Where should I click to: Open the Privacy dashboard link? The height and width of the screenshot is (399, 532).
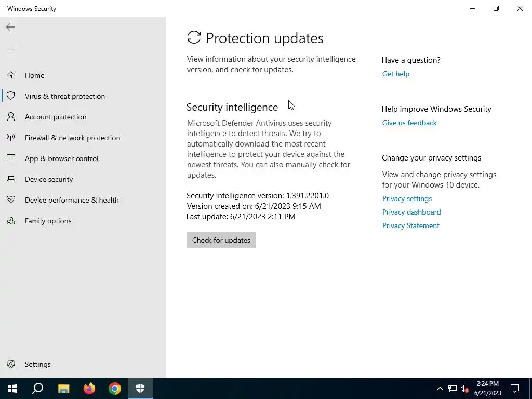(411, 212)
